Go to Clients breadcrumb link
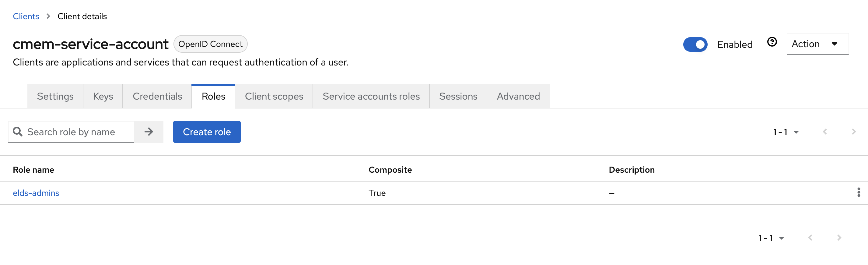868x265 pixels. point(26,16)
